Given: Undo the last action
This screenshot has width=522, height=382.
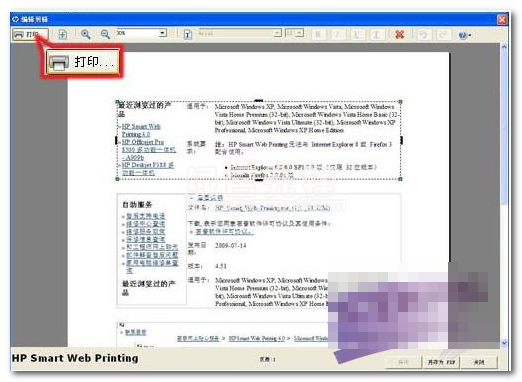Looking at the screenshot, I should (423, 34).
